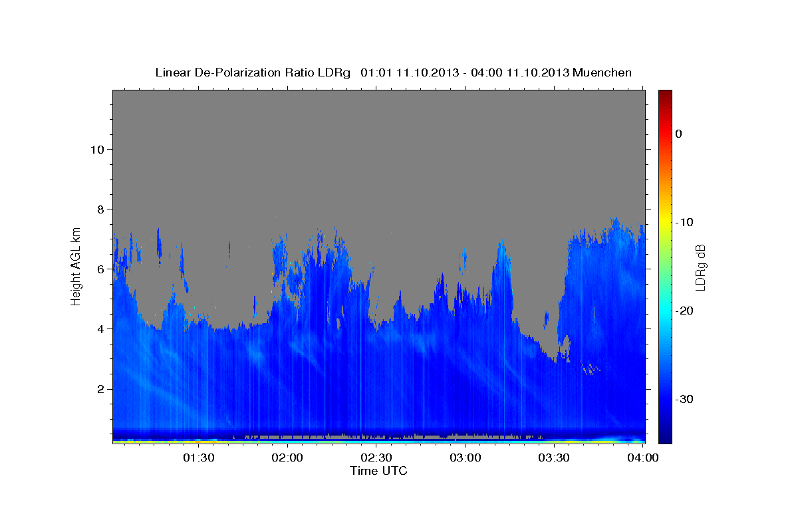Click the colorbar value -30
Image resolution: width=798 pixels, height=532 pixels.
point(685,399)
